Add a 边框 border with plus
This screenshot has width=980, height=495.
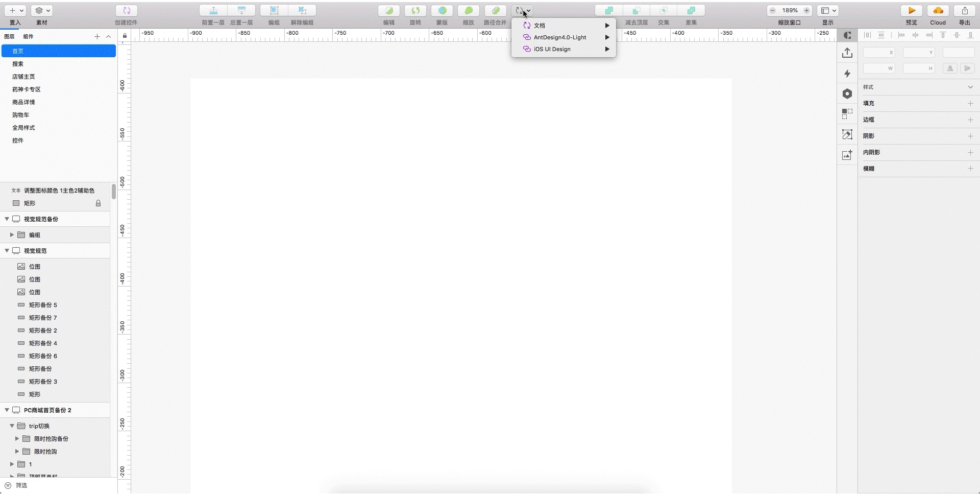point(970,120)
